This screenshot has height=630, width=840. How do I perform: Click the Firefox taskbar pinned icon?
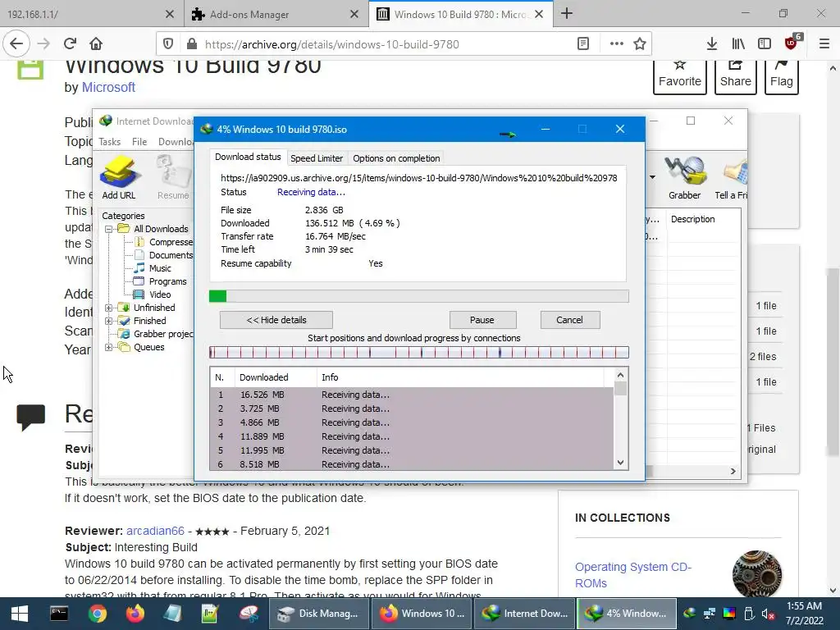[135, 614]
